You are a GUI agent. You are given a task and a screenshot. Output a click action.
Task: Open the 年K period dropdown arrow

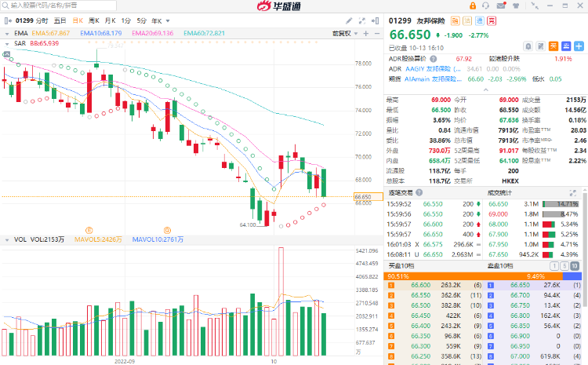(x=168, y=21)
